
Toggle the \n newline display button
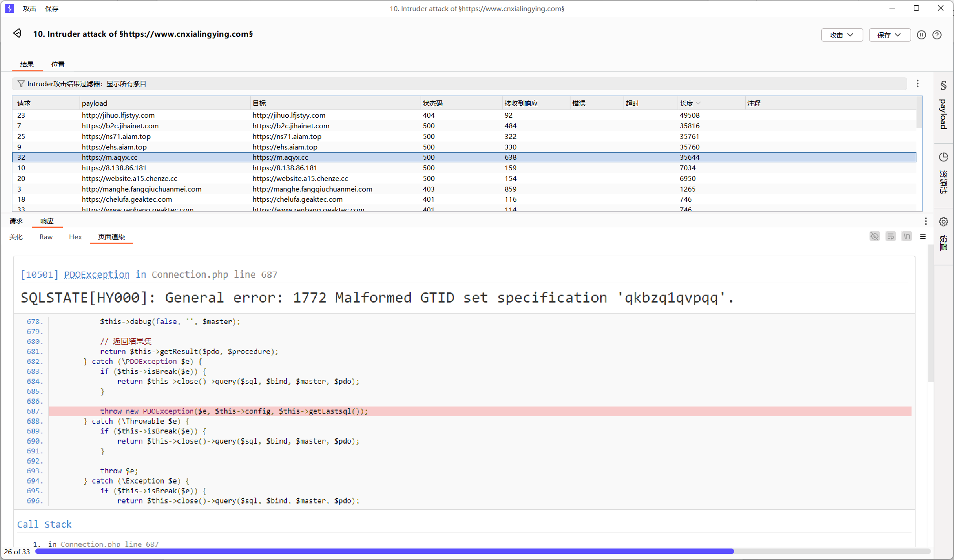coord(907,237)
